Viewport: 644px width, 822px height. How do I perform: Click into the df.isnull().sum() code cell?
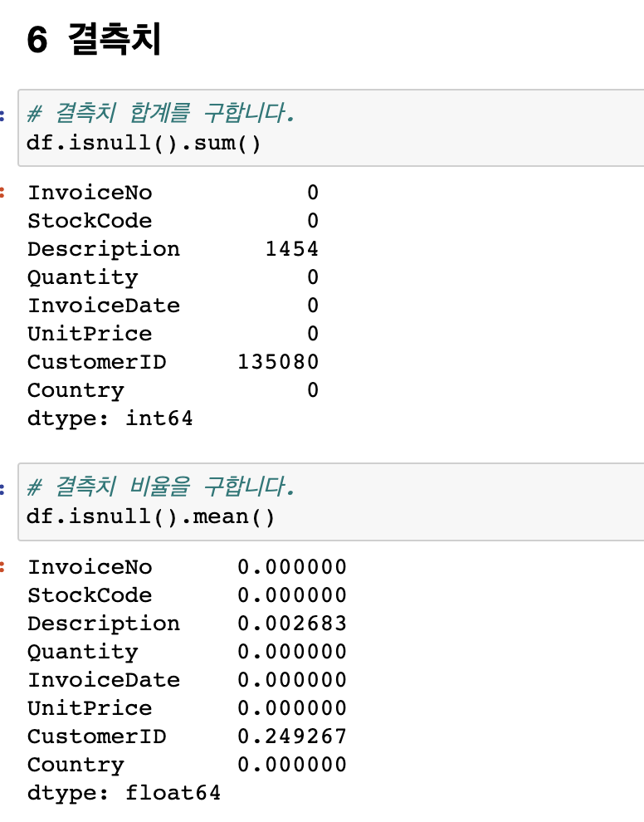pyautogui.click(x=330, y=128)
